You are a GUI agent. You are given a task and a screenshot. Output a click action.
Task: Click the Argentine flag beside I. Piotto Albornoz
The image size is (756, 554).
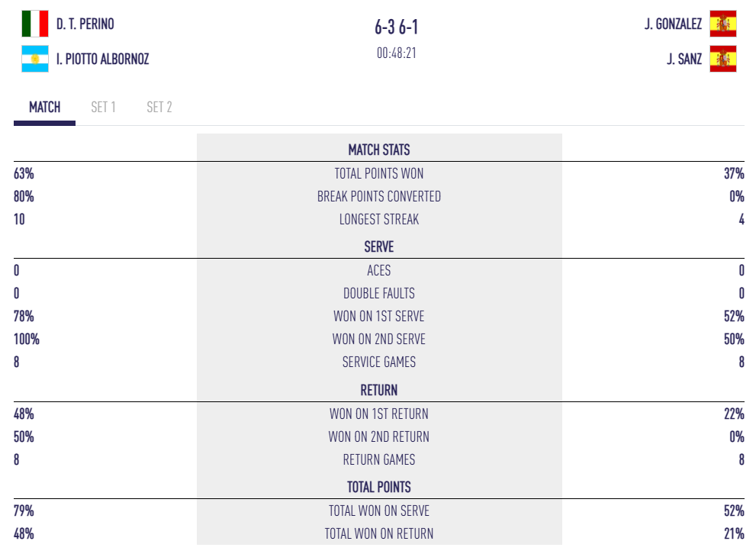pyautogui.click(x=34, y=59)
